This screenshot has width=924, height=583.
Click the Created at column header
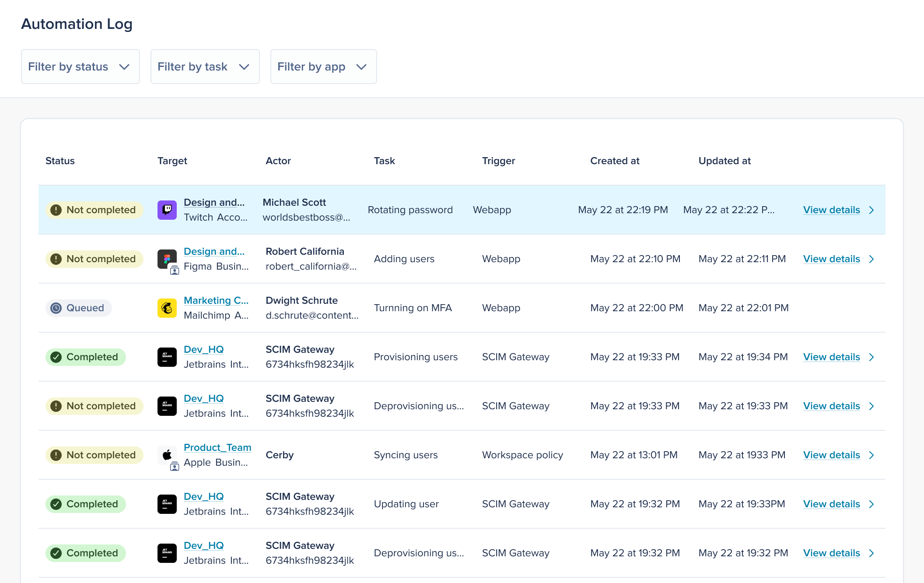(x=615, y=161)
